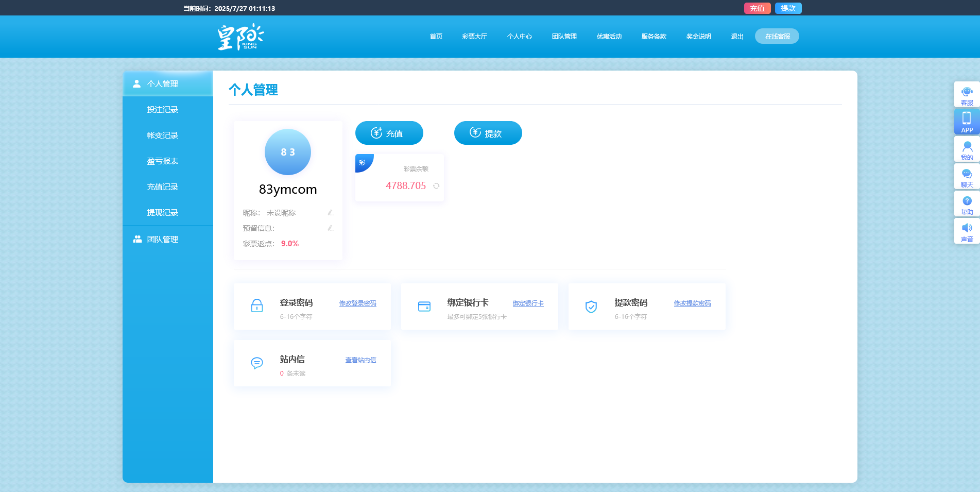980x492 pixels.
Task: Collapse the 个人管理 sidebar section
Action: pos(168,83)
